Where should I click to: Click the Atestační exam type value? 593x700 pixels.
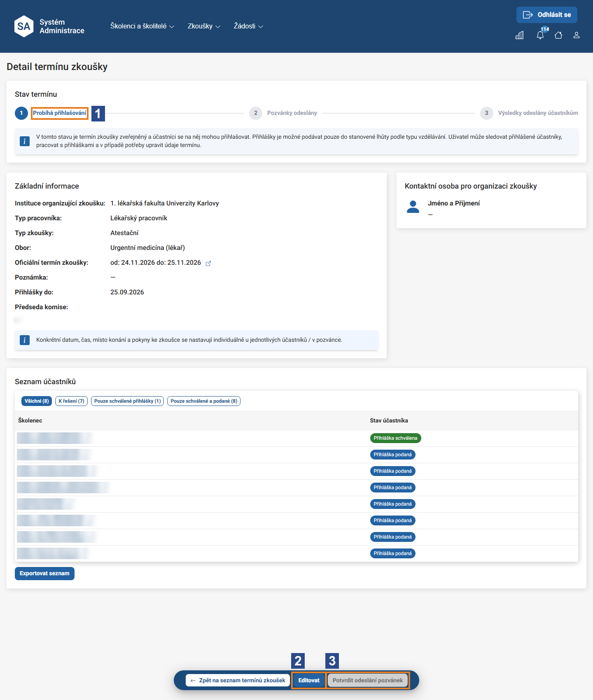click(124, 233)
